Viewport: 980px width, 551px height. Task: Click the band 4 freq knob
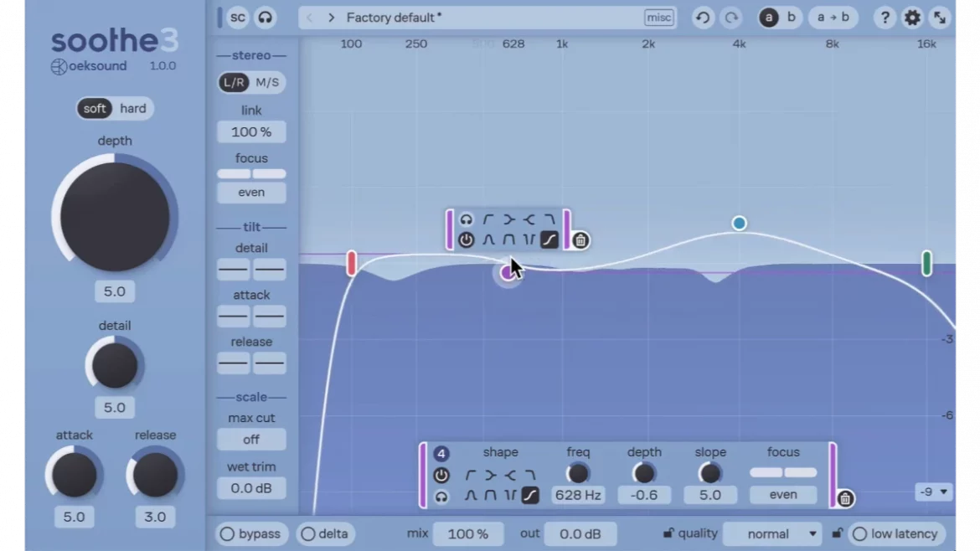(x=578, y=473)
